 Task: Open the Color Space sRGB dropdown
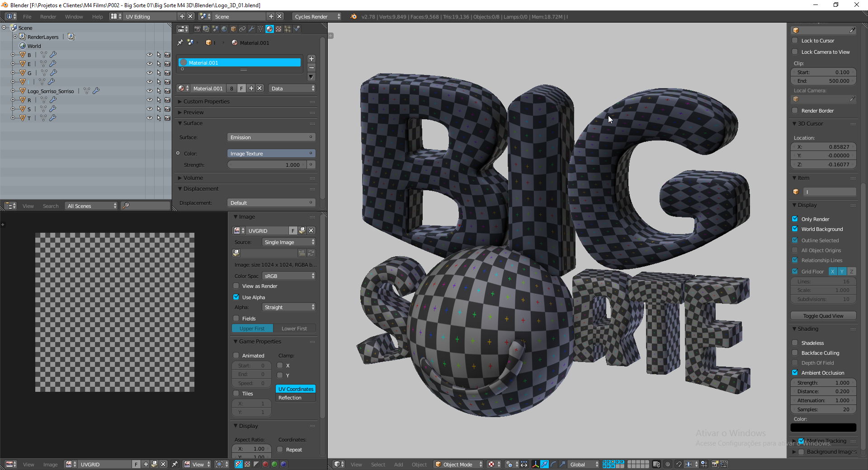click(x=288, y=276)
